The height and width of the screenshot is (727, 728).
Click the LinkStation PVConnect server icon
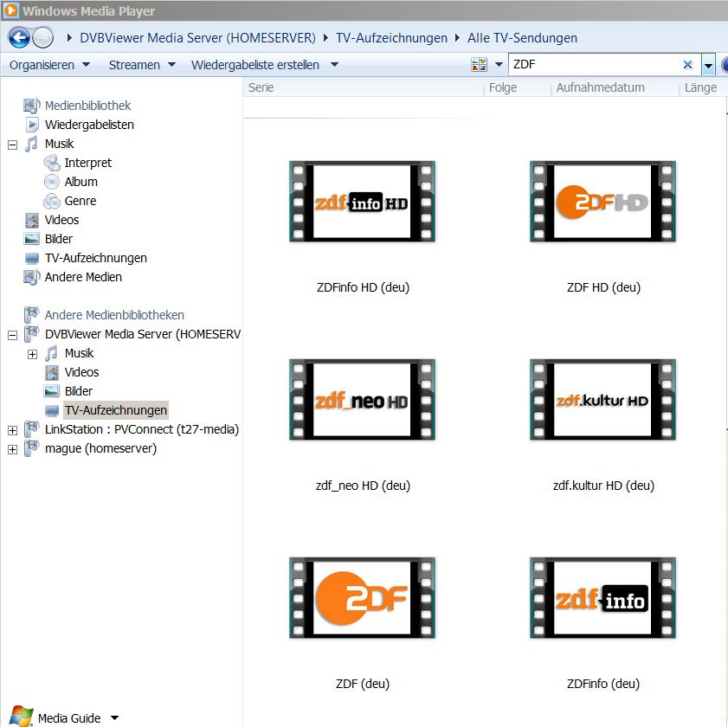pos(31,429)
